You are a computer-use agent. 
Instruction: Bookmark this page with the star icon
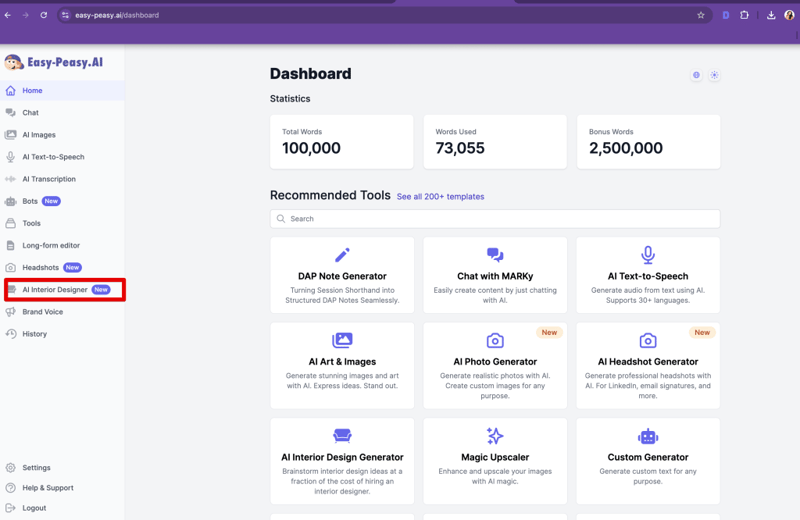[700, 15]
